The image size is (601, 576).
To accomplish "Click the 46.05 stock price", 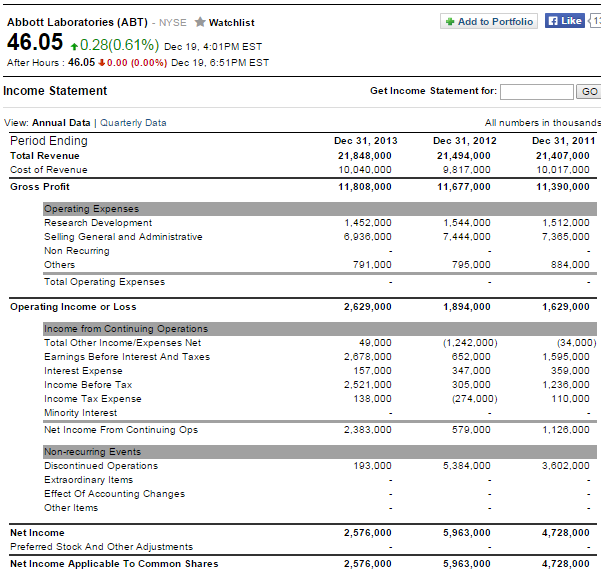I will coord(35,42).
